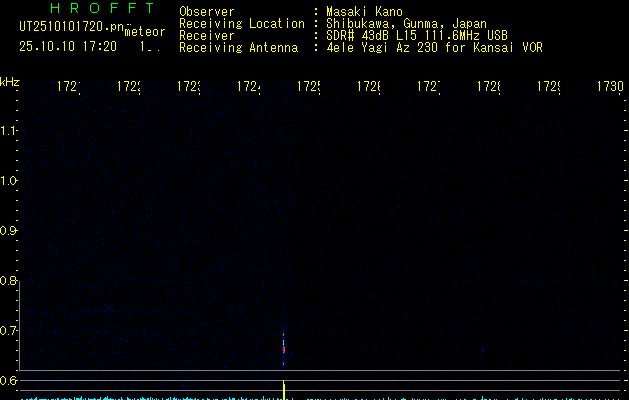Click the 0.8 frequency-axis label
This screenshot has height=400, width=629.
[x=8, y=281]
